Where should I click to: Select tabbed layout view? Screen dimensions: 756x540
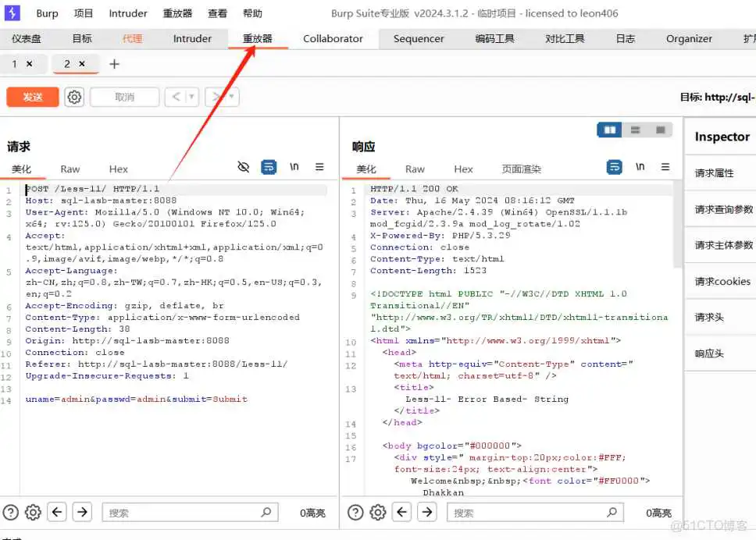(x=660, y=130)
